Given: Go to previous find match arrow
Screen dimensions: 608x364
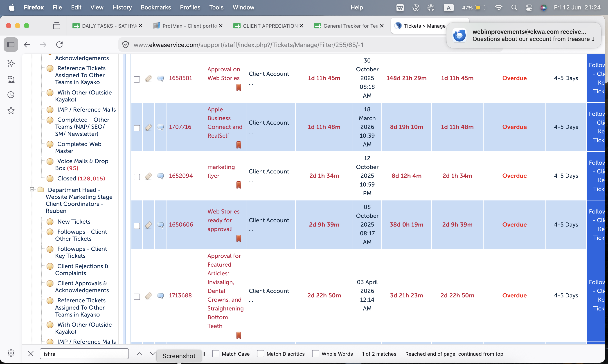Looking at the screenshot, I should tap(139, 354).
